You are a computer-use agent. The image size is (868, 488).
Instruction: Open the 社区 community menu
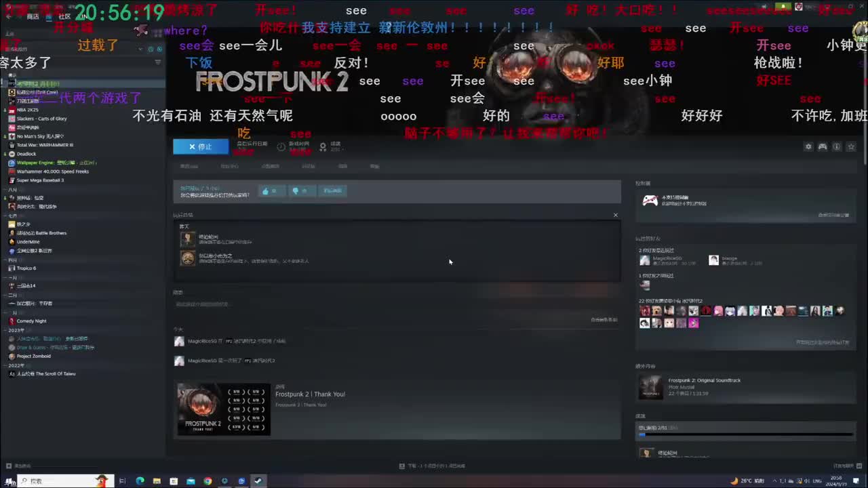pos(64,16)
